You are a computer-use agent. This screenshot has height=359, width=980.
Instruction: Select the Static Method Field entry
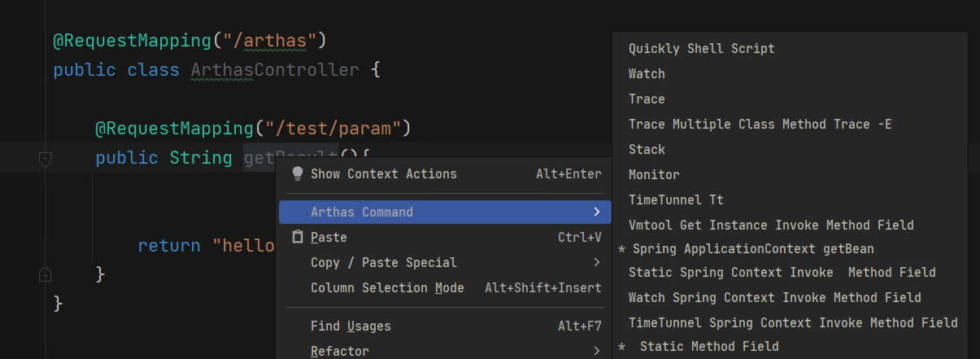click(790, 346)
